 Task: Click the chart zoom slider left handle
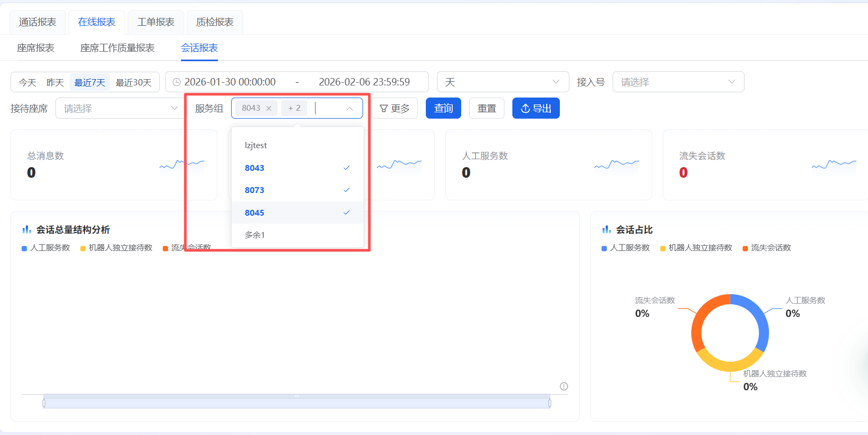44,403
